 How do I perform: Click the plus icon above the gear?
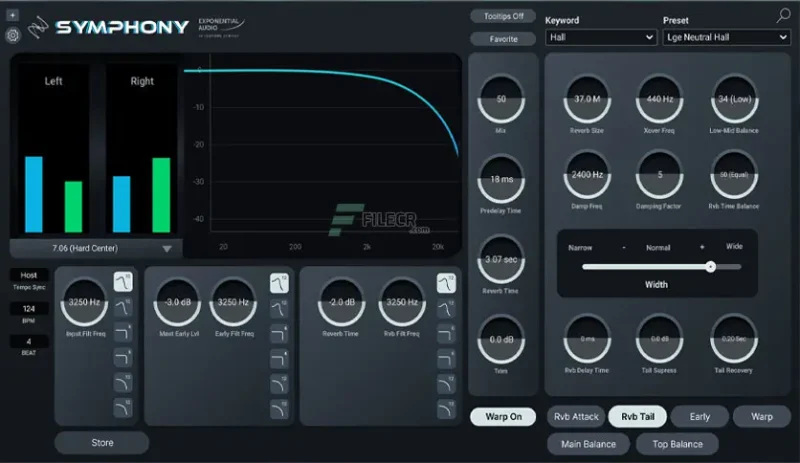click(13, 15)
